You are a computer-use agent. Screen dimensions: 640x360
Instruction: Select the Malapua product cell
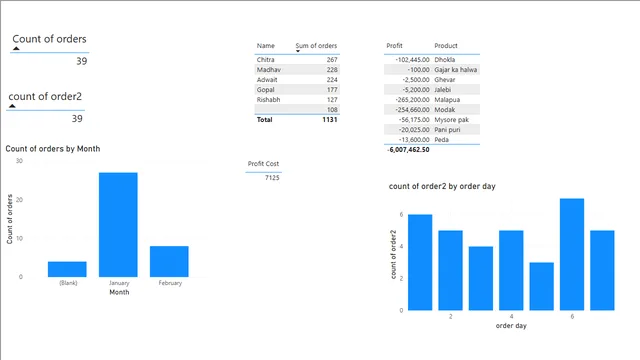(x=447, y=100)
